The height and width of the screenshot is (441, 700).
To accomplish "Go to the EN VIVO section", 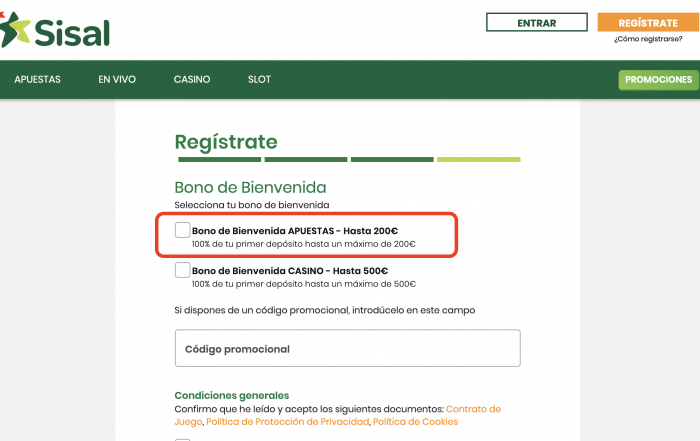I will (x=117, y=80).
